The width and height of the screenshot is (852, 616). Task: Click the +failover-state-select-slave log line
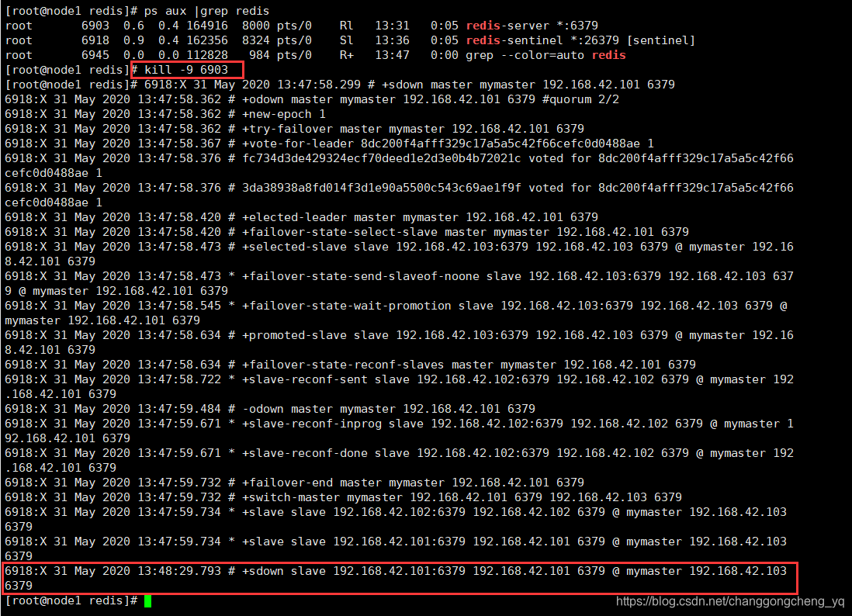pyautogui.click(x=347, y=231)
